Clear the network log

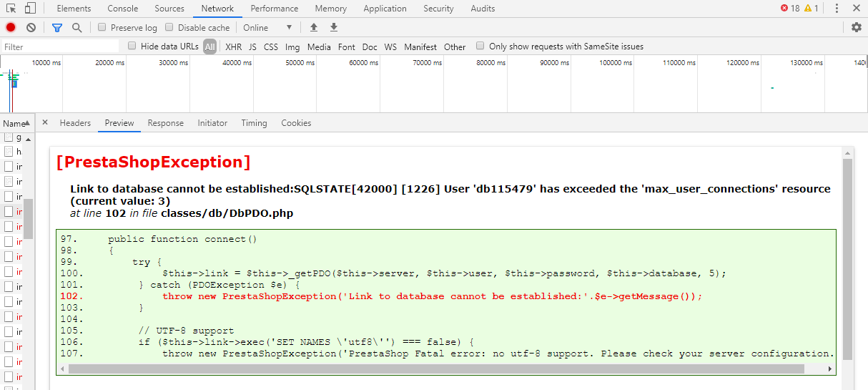[31, 27]
